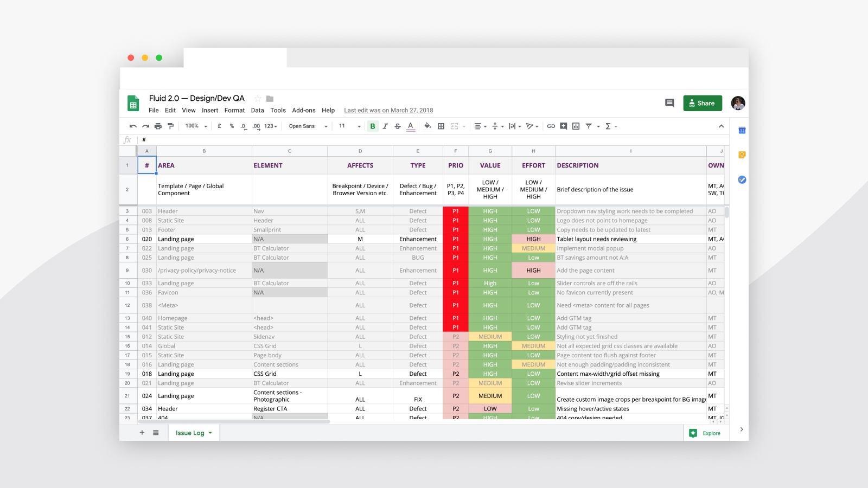Decrease decimal places in the toolbar

coord(244,126)
